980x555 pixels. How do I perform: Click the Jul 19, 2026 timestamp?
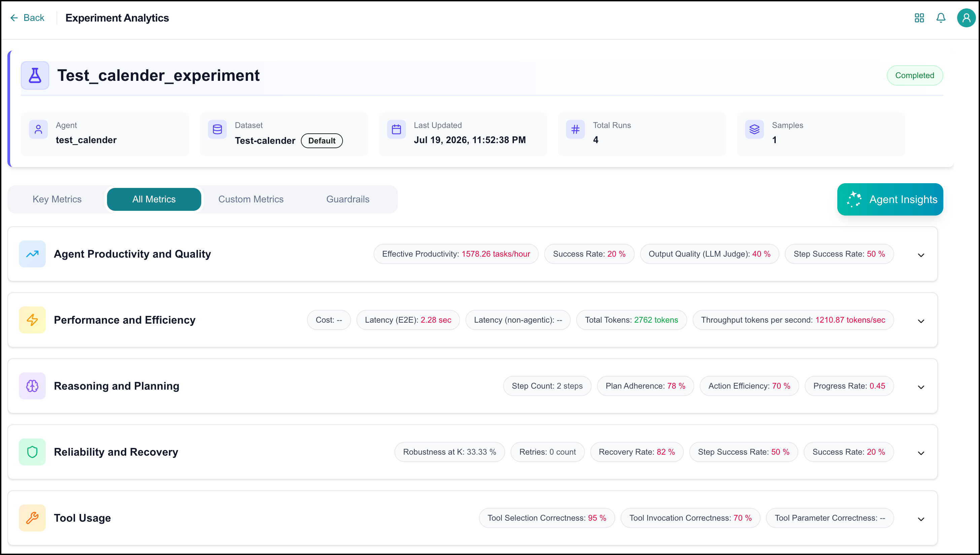pos(469,140)
